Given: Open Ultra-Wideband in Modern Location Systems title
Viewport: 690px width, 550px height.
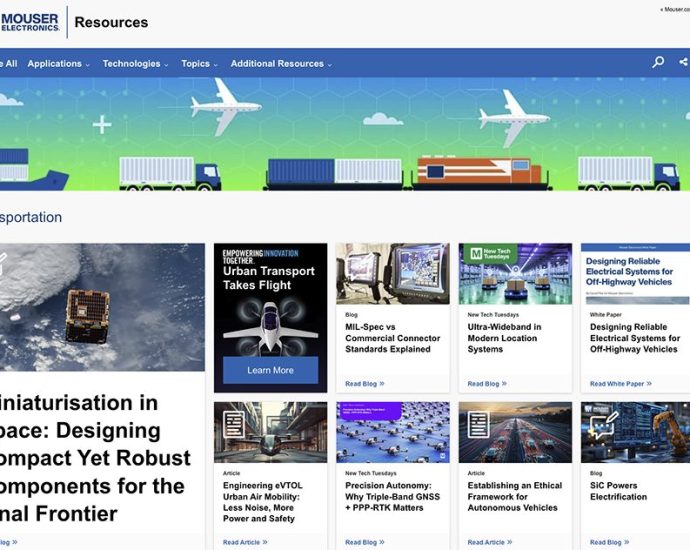Looking at the screenshot, I should point(504,338).
